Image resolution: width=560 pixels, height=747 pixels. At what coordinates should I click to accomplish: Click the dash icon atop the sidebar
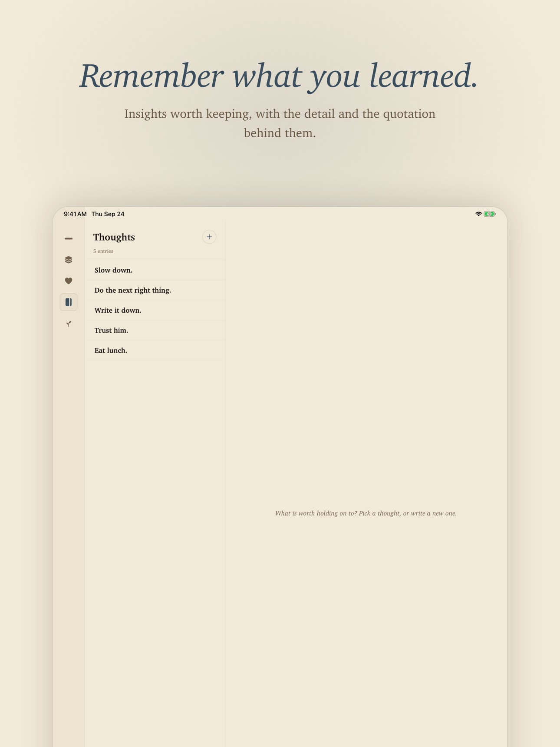click(69, 238)
